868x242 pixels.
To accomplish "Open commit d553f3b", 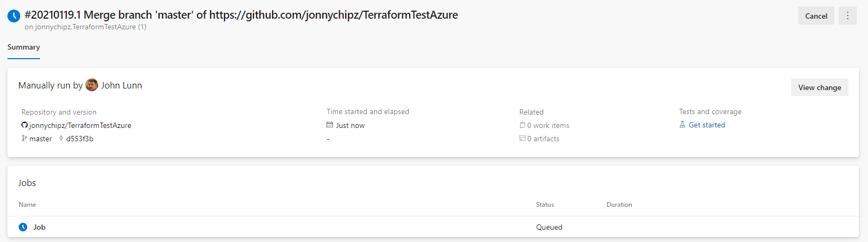I will (79, 139).
